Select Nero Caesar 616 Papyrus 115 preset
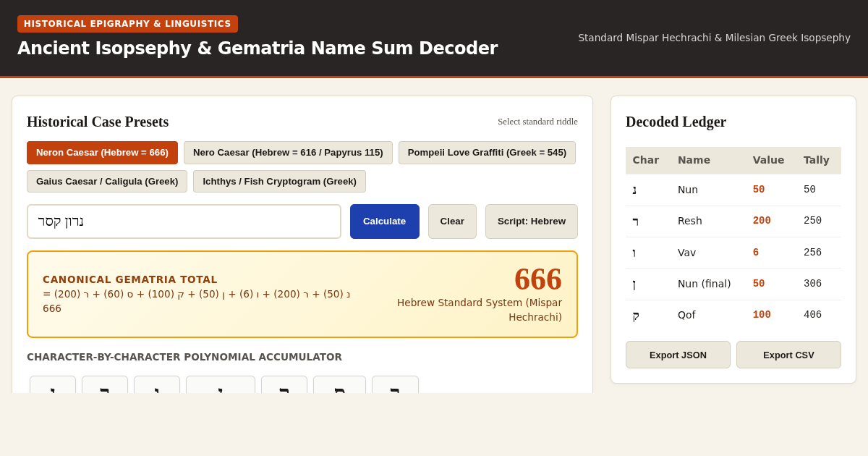The height and width of the screenshot is (456, 868). [288, 153]
